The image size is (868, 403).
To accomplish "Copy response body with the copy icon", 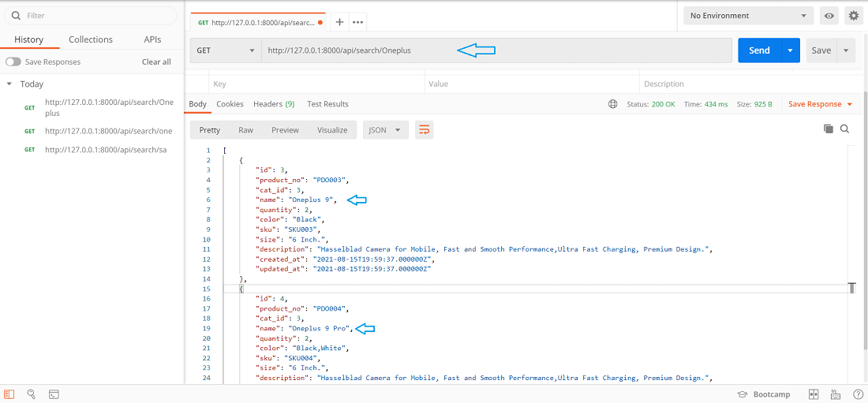I will [828, 129].
